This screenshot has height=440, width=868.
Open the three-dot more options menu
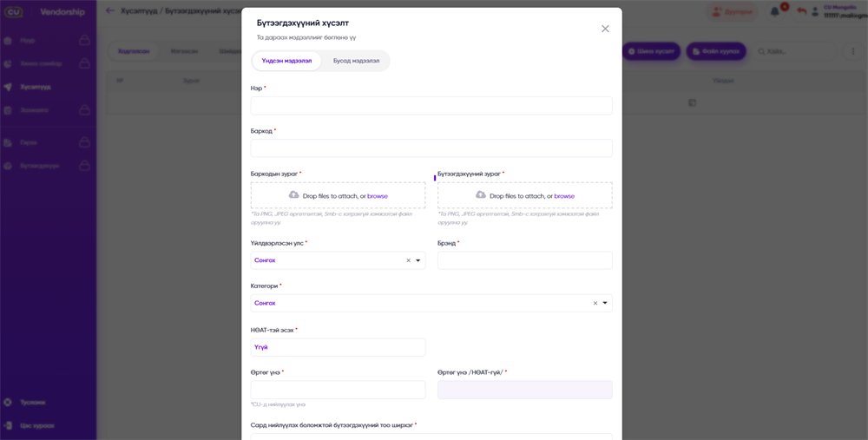pyautogui.click(x=853, y=51)
